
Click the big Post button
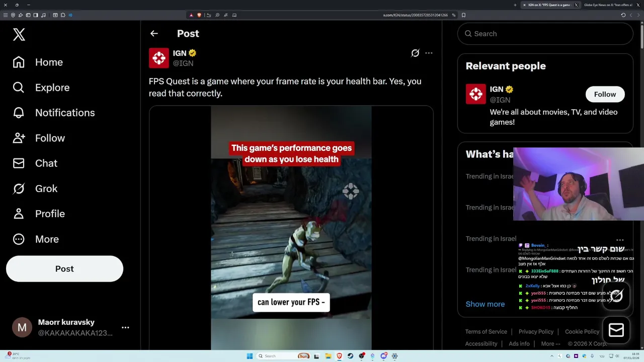[64, 269]
